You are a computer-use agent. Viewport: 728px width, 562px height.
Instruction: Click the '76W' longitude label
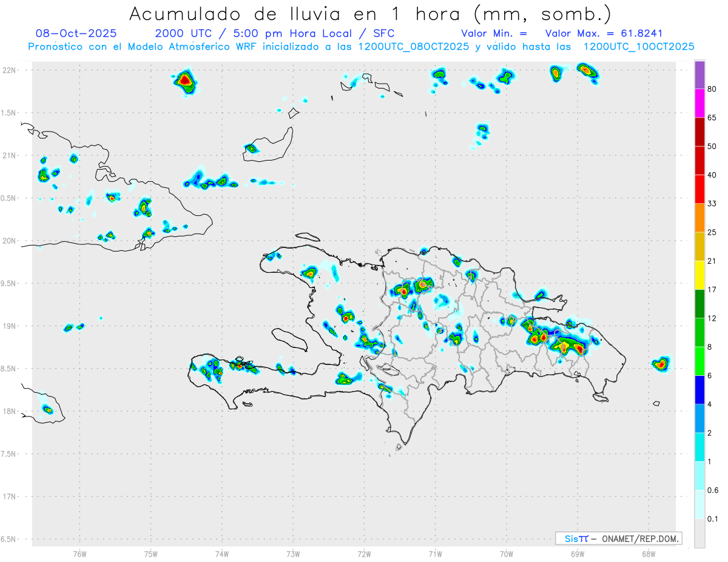[79, 554]
